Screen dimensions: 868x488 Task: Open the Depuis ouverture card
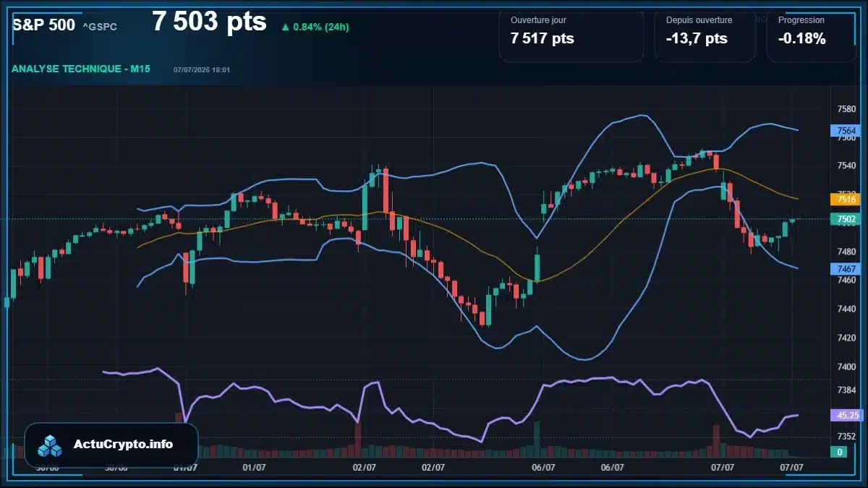[705, 36]
